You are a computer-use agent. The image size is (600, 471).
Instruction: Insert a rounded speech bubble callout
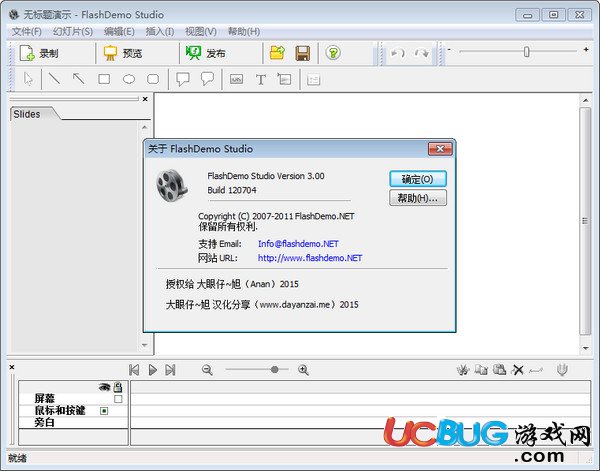(207, 79)
